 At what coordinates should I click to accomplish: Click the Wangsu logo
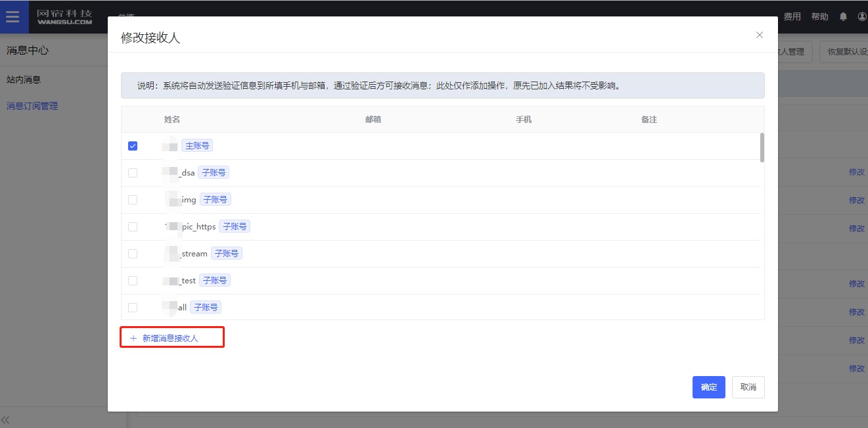point(64,17)
